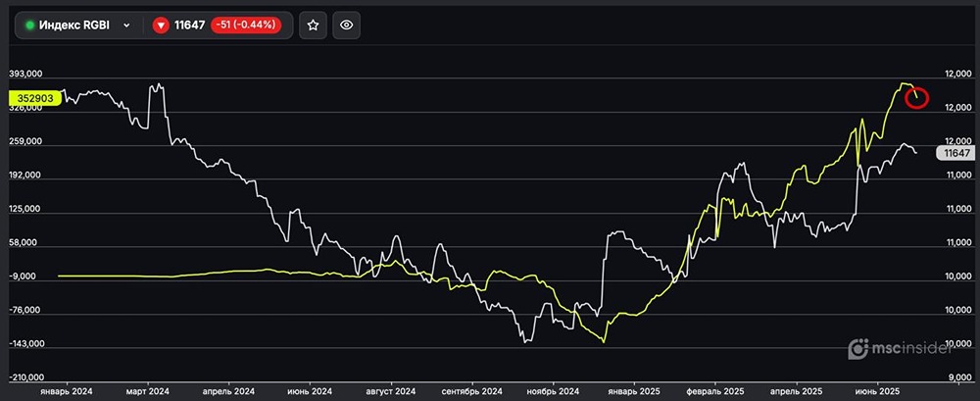Viewport: 980px width, 401px height.
Task: Click the yellow 352903 left axis label
Action: [34, 97]
